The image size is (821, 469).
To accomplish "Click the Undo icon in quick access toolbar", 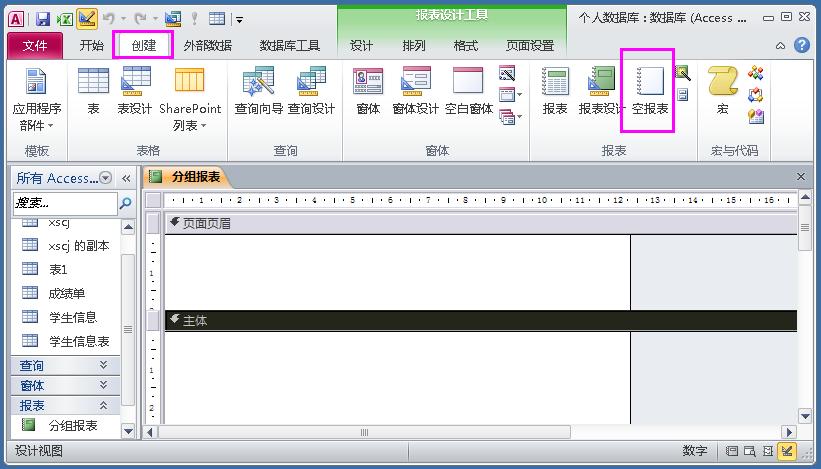I will 109,19.
